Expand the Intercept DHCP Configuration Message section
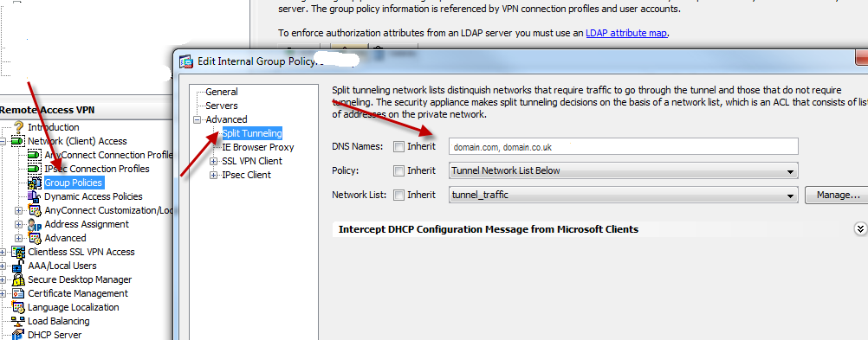 tap(859, 229)
